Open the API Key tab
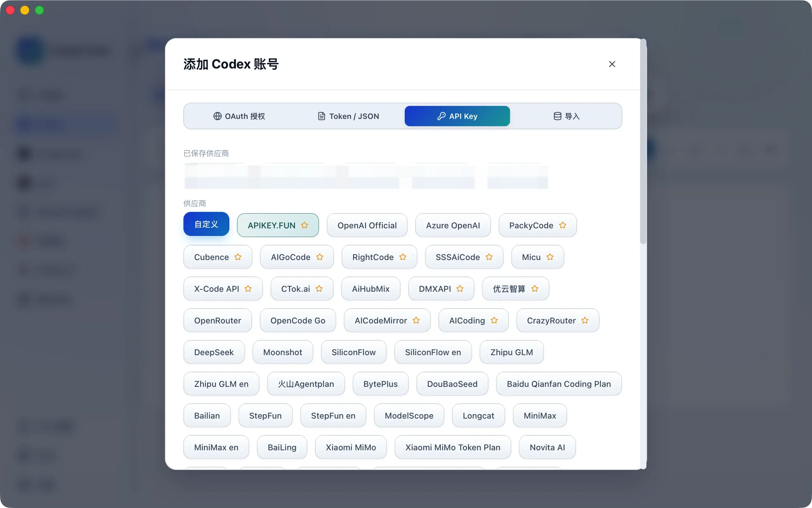 coord(457,116)
